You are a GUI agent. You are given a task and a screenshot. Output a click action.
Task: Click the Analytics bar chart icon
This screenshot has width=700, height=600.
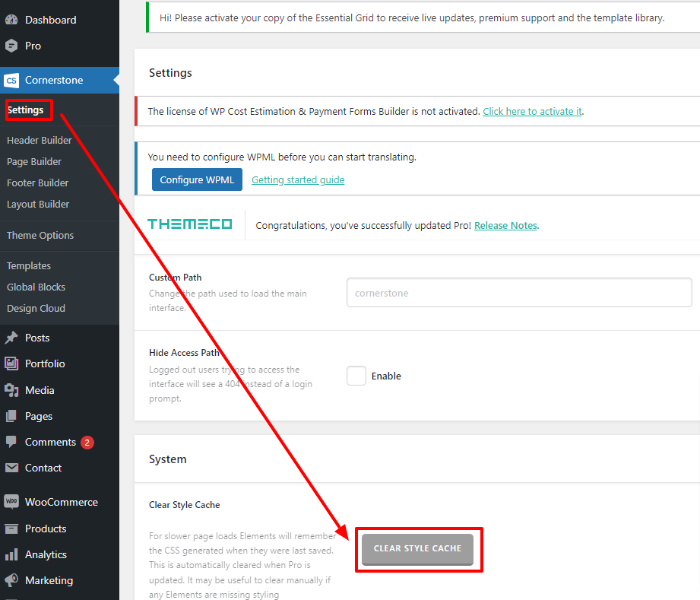click(x=11, y=554)
